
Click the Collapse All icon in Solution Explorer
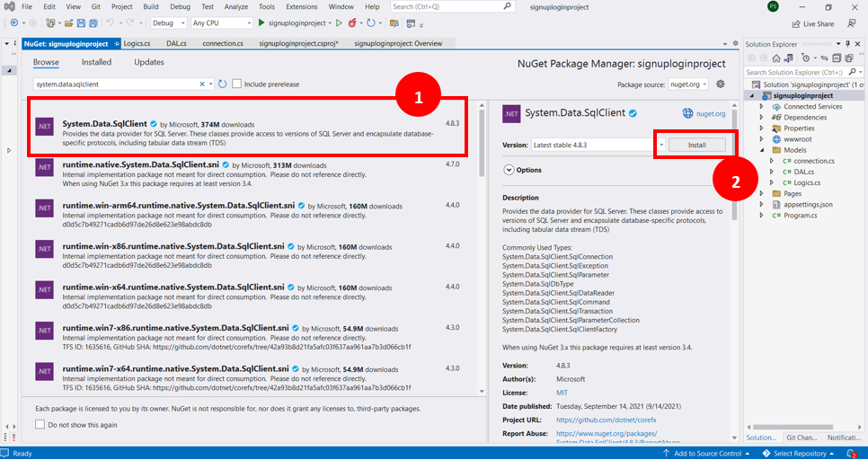(x=836, y=58)
